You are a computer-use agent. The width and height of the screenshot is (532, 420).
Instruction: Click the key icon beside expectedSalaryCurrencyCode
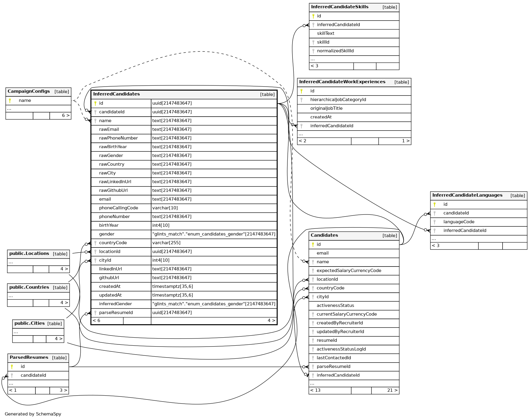pyautogui.click(x=313, y=271)
